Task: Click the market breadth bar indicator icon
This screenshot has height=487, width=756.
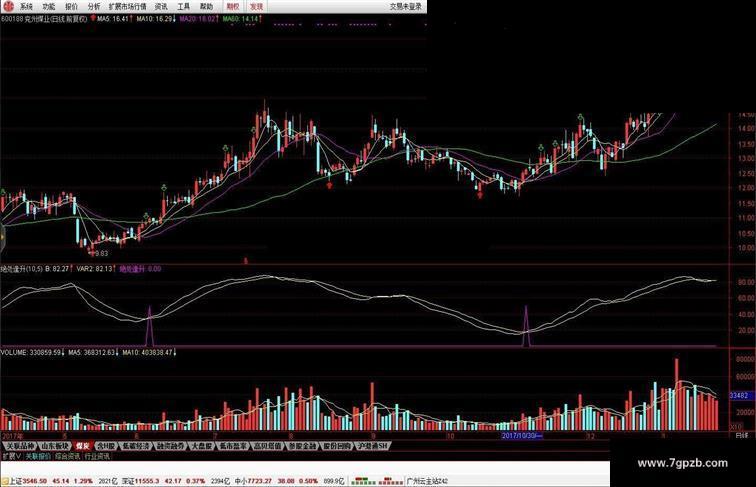Action: click(x=378, y=481)
